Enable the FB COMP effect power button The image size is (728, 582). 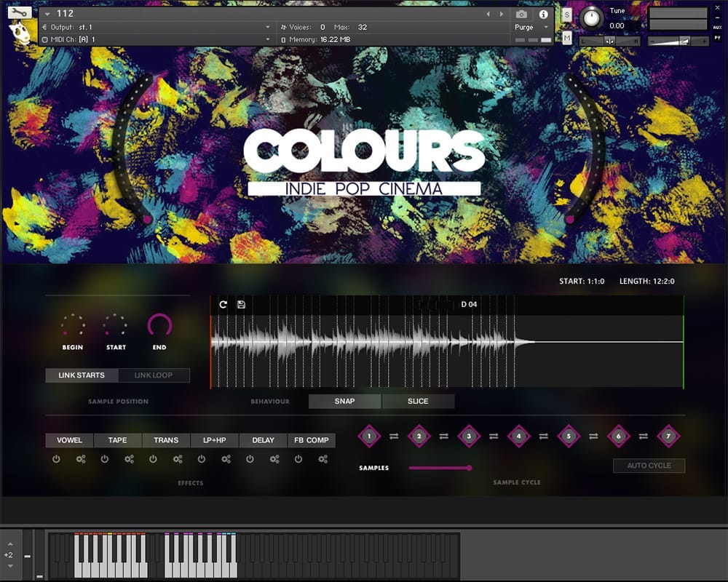298,459
